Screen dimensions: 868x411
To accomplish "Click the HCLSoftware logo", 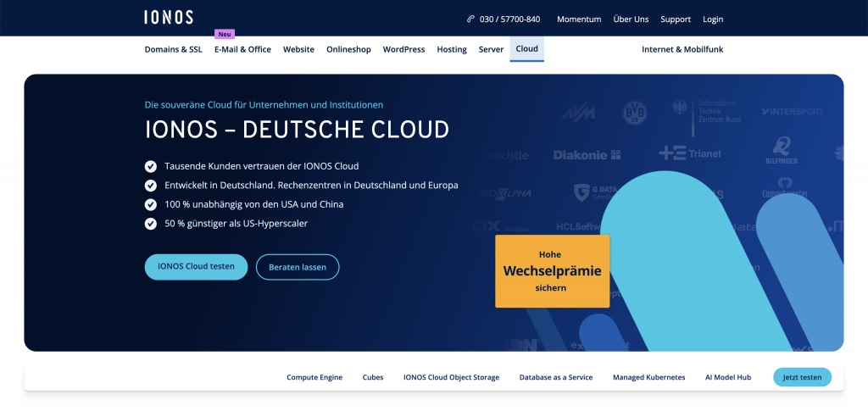I will click(579, 227).
